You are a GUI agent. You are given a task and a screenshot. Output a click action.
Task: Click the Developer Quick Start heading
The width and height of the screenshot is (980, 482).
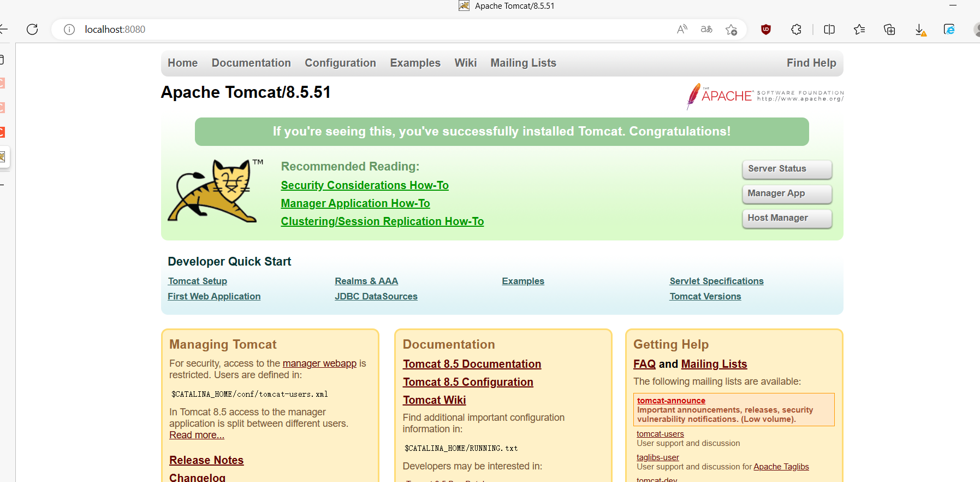[x=229, y=262]
